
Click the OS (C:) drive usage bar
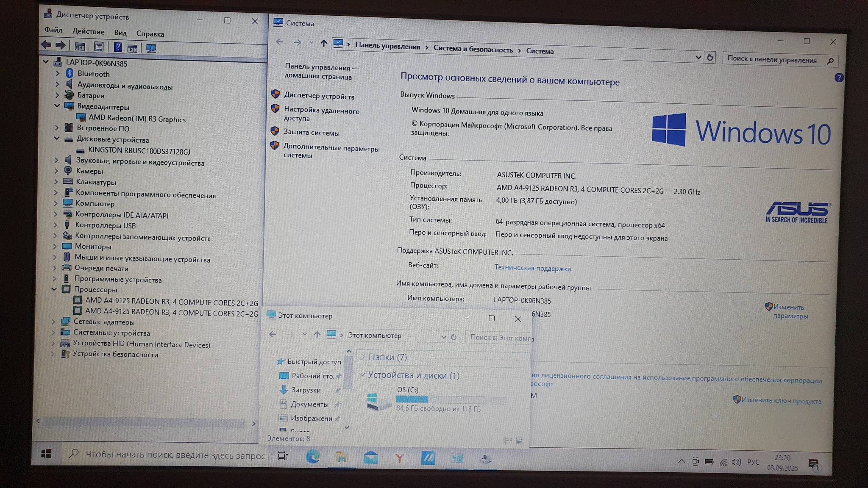coord(450,399)
